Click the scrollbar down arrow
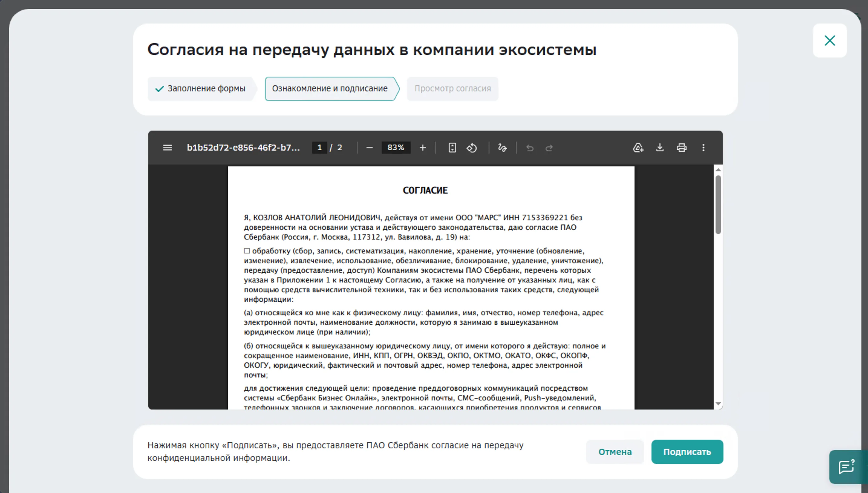Viewport: 868px width, 493px height. pos(718,404)
